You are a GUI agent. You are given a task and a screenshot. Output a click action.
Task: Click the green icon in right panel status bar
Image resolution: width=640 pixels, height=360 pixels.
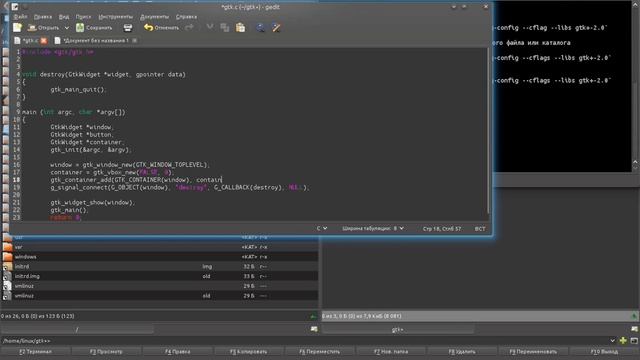tap(634, 316)
